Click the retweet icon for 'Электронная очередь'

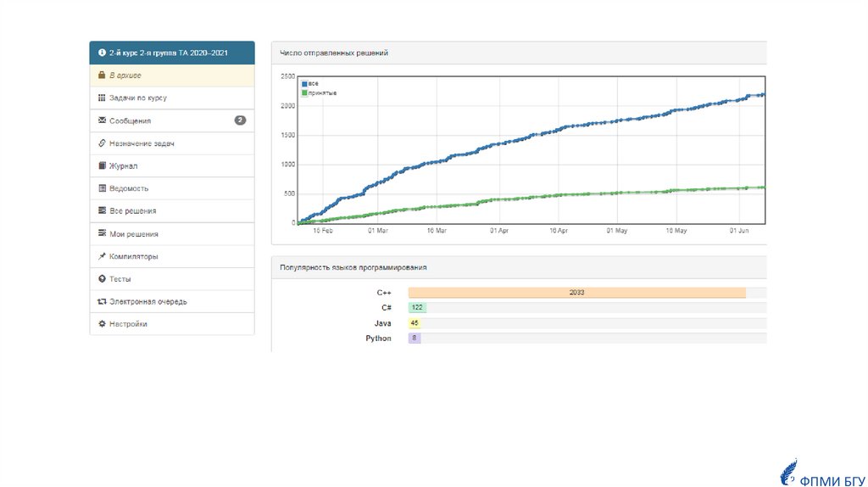point(102,301)
